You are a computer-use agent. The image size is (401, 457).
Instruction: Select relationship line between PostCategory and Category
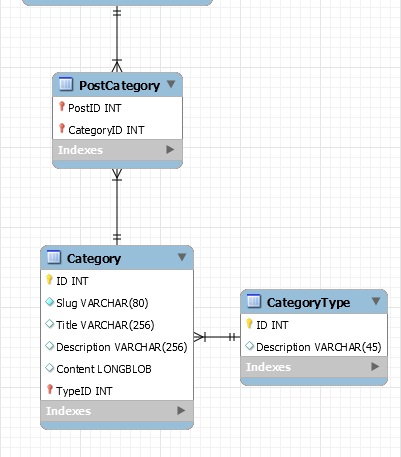point(117,207)
